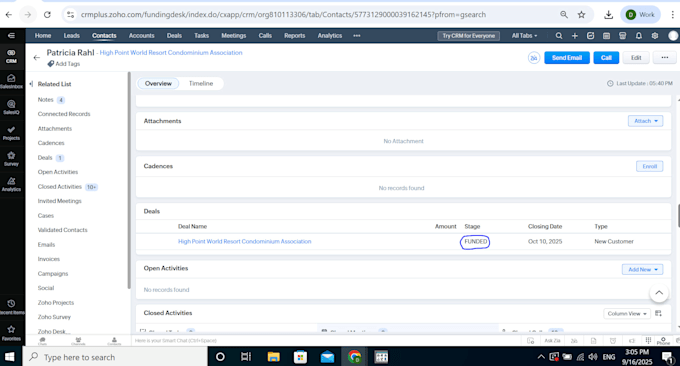Click the FUNDED stage value
Viewport: 680px width, 366px height.
[x=476, y=241]
